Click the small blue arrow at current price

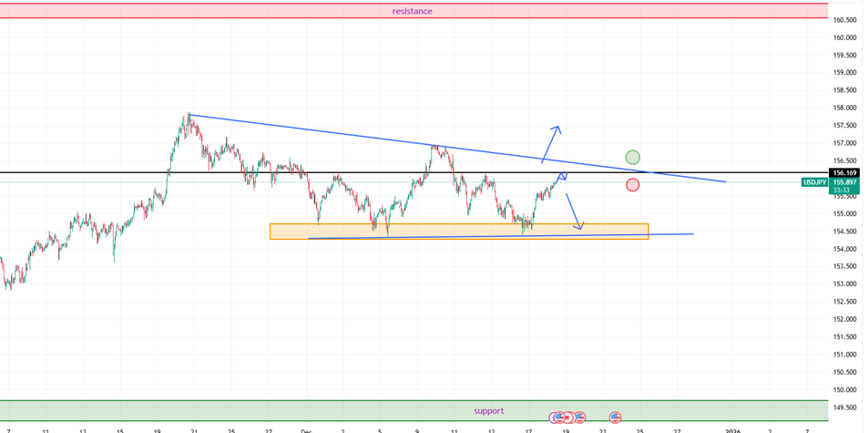click(x=562, y=175)
